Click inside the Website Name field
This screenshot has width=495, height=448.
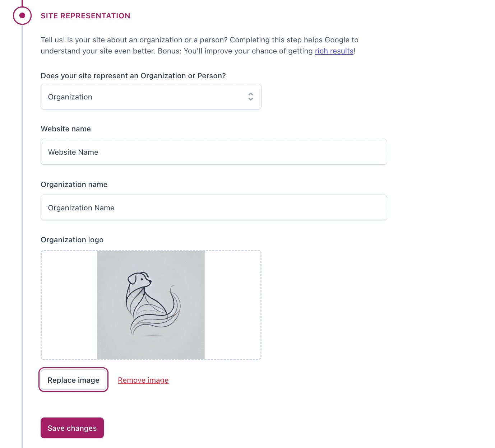pyautogui.click(x=214, y=152)
